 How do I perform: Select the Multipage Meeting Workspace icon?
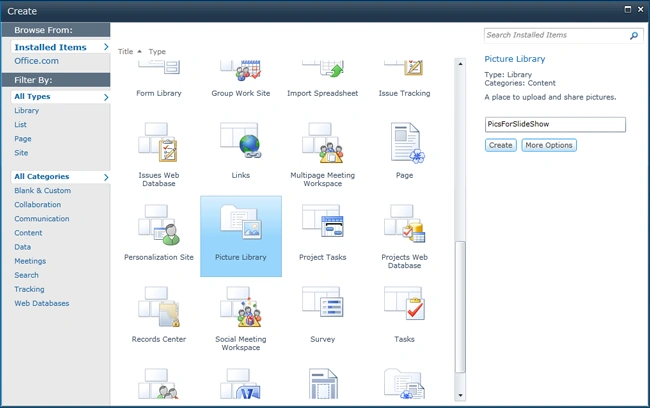323,142
